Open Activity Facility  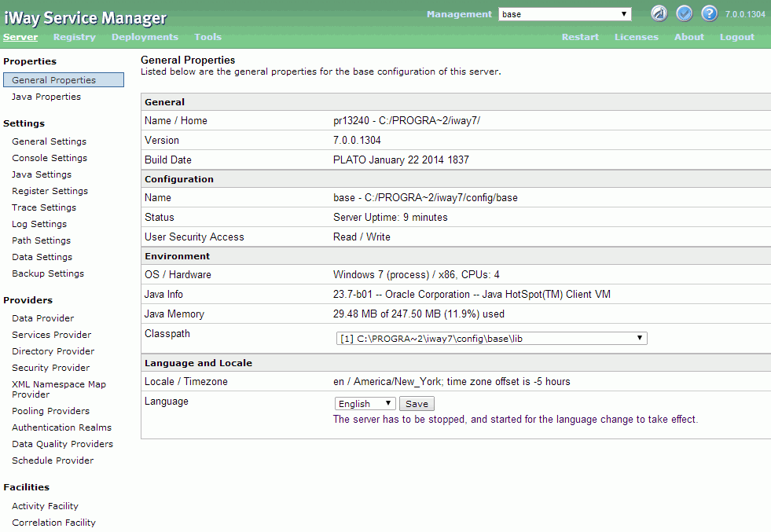(x=46, y=506)
